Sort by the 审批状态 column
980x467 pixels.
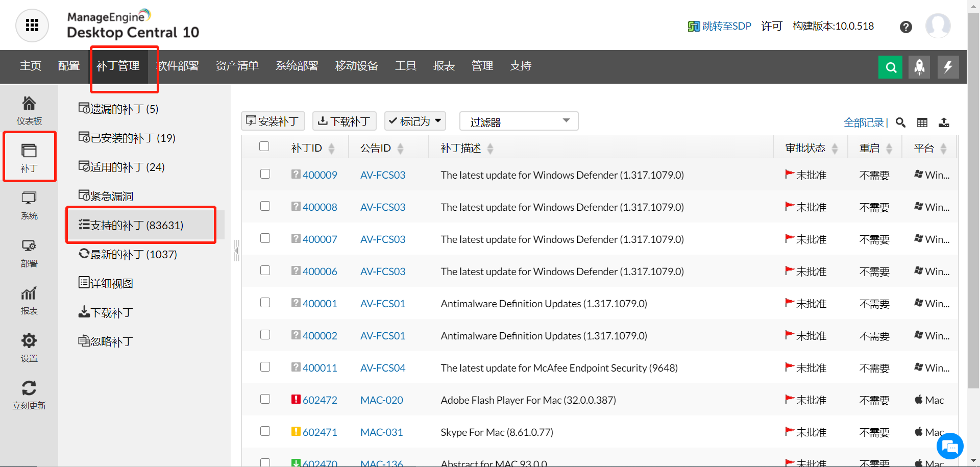[835, 149]
